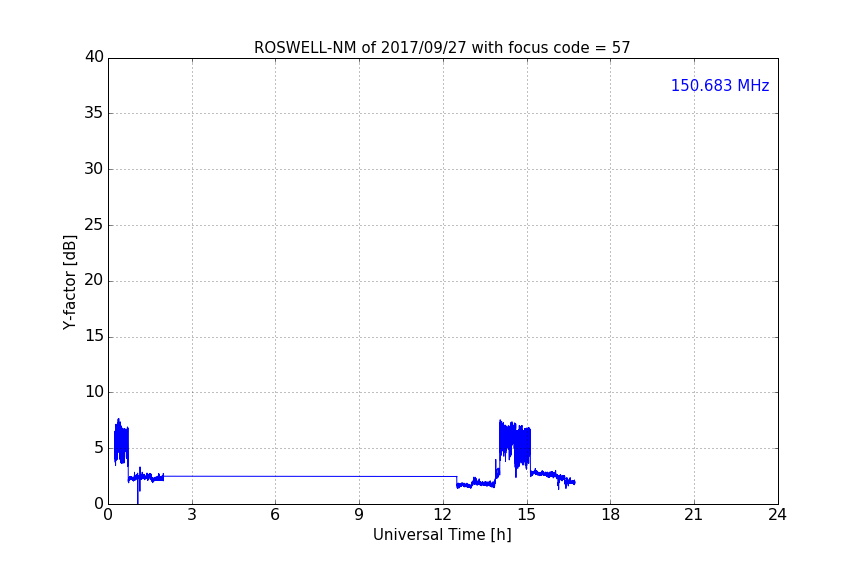The height and width of the screenshot is (576, 864).
Task: Click the y-axis tick label '25'
Action: (x=94, y=224)
